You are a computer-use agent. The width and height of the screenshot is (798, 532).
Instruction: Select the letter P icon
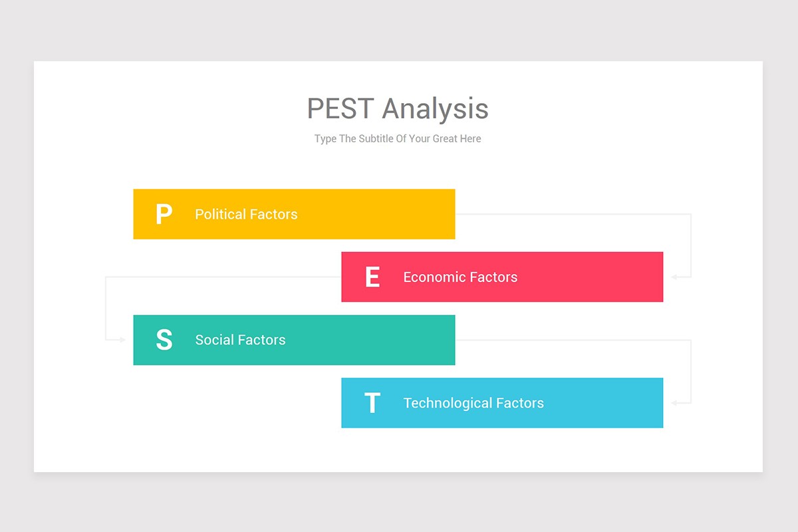[x=164, y=214]
